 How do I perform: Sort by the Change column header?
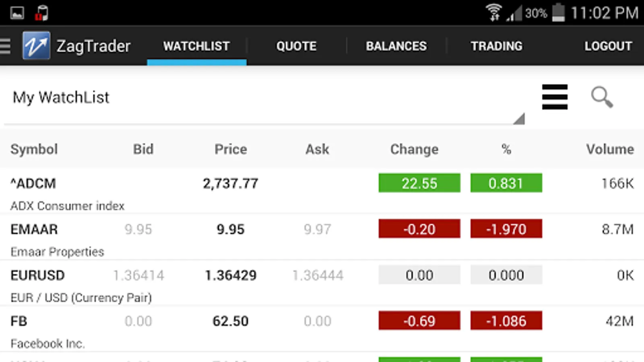click(x=414, y=149)
